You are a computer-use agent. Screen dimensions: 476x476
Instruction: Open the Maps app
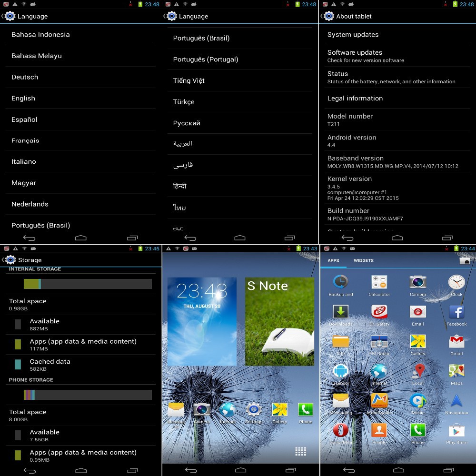coord(456,372)
